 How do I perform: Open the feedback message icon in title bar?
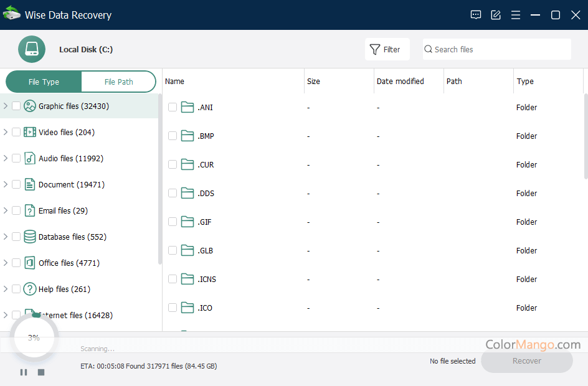pyautogui.click(x=475, y=14)
